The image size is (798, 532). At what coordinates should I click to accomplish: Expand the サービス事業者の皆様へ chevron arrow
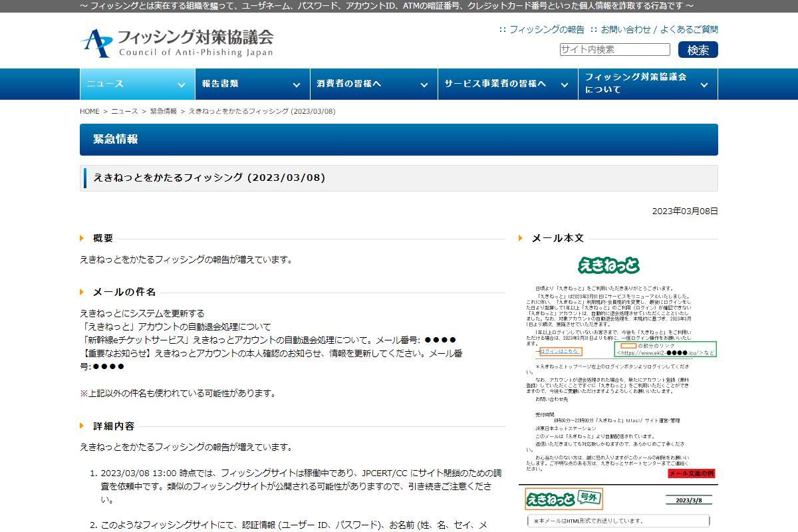click(x=565, y=85)
